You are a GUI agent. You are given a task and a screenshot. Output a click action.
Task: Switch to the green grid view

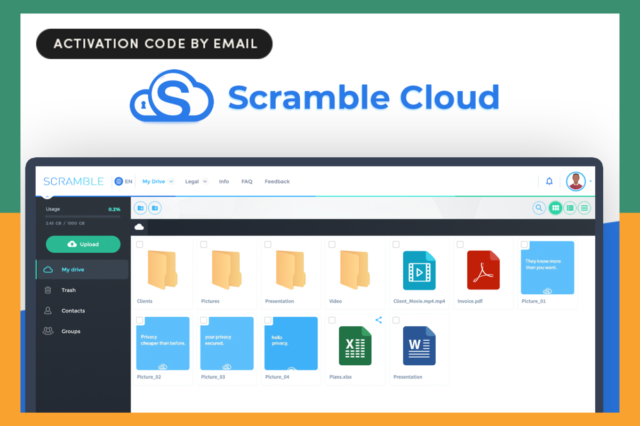coord(555,208)
